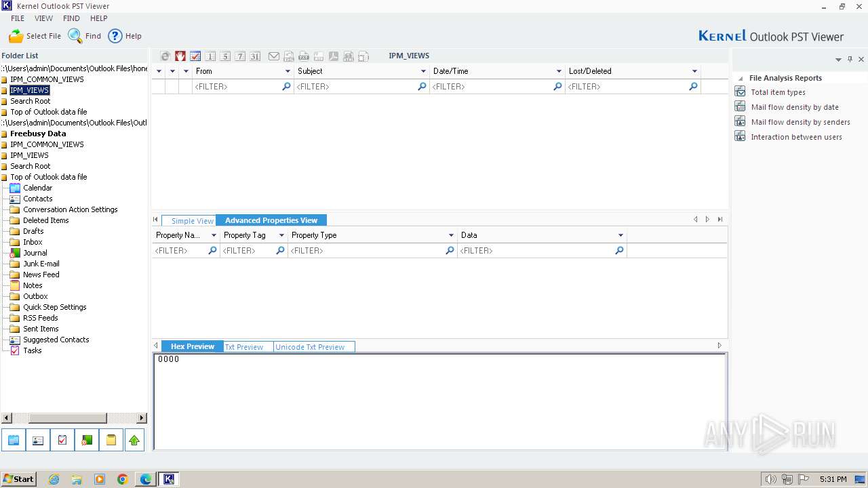Image resolution: width=868 pixels, height=488 pixels.
Task: Select the Hex Preview tab
Action: 193,346
